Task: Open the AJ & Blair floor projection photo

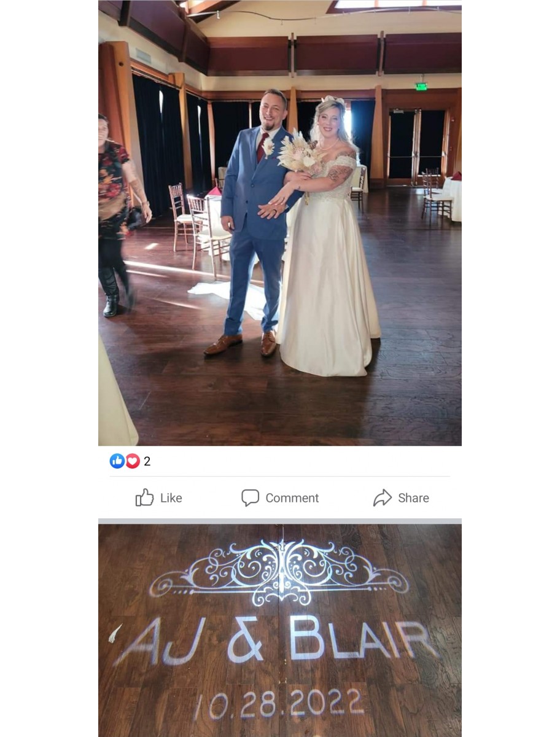Action: 280,630
